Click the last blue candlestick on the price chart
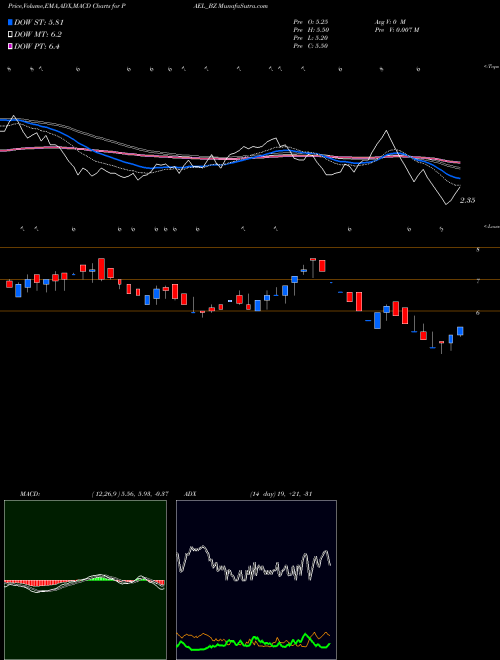The height and width of the screenshot is (660, 500). [460, 331]
